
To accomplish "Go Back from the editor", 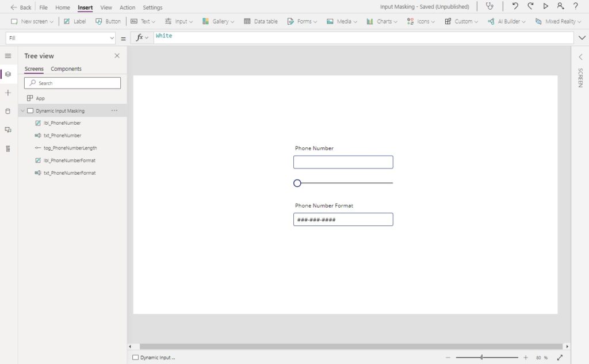I will (21, 7).
